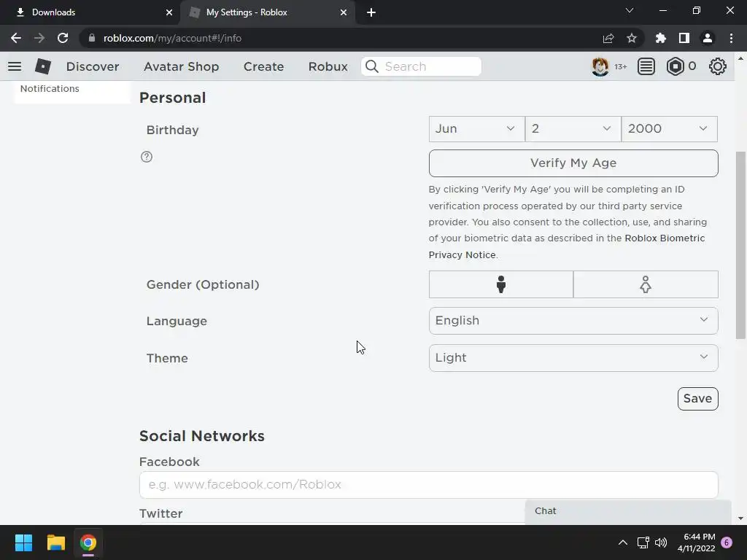747x560 pixels.
Task: Bookmark this page with the star
Action: click(632, 38)
